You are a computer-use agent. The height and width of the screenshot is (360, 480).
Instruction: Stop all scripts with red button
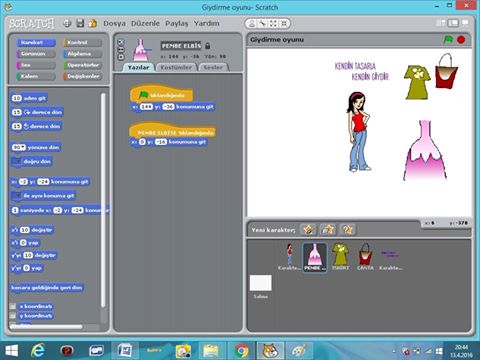tap(461, 40)
